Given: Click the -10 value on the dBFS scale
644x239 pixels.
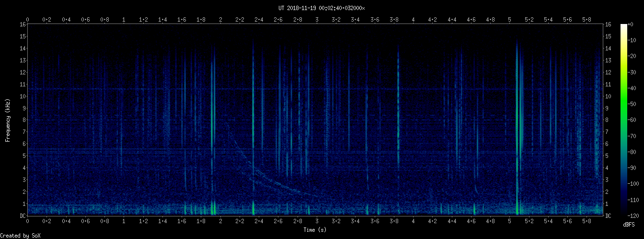Looking at the screenshot, I should (x=633, y=40).
